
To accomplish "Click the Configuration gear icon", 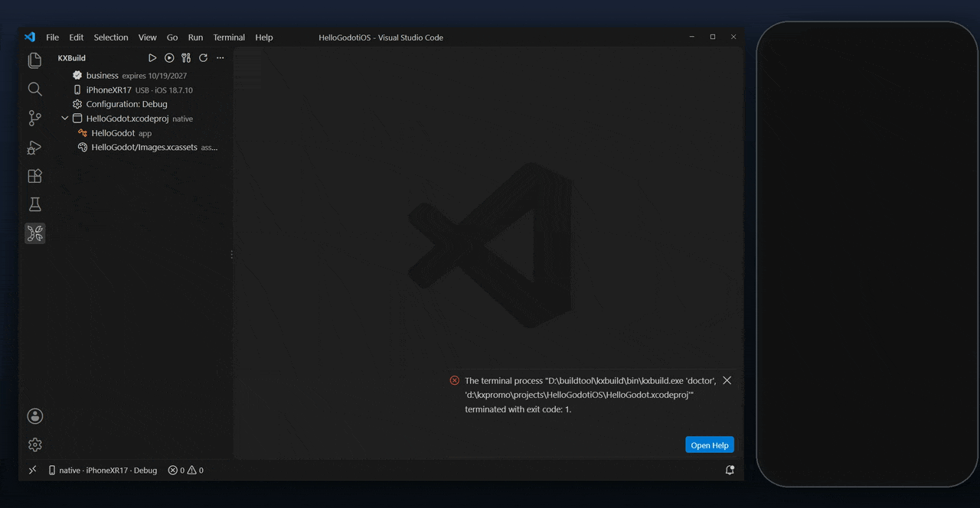I will 77,104.
